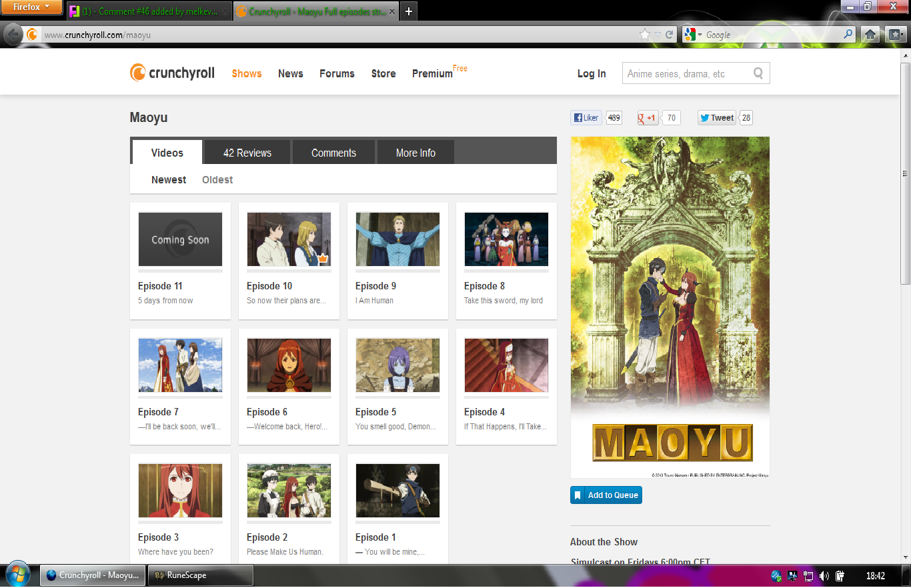Click the Google search field in the browser toolbar
This screenshot has height=588, width=911.
(774, 35)
